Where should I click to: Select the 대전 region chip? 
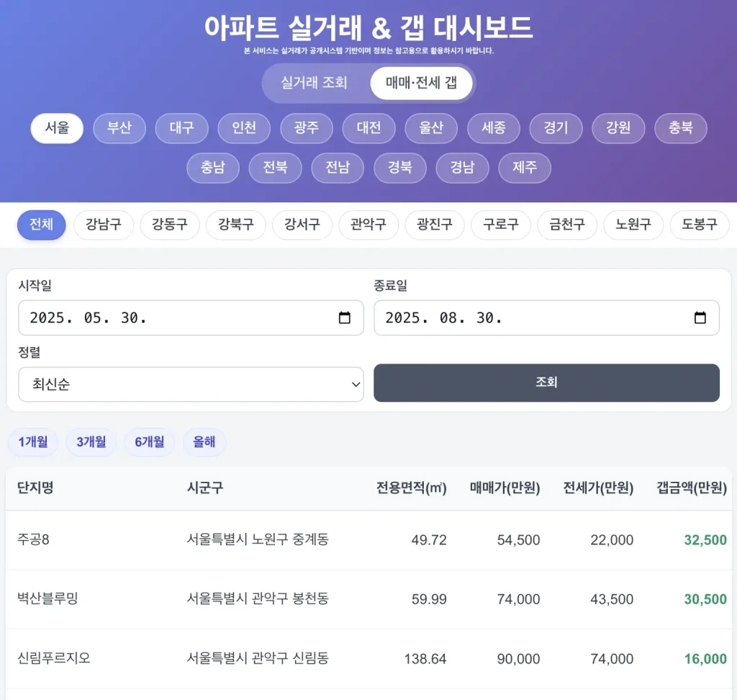pyautogui.click(x=369, y=128)
